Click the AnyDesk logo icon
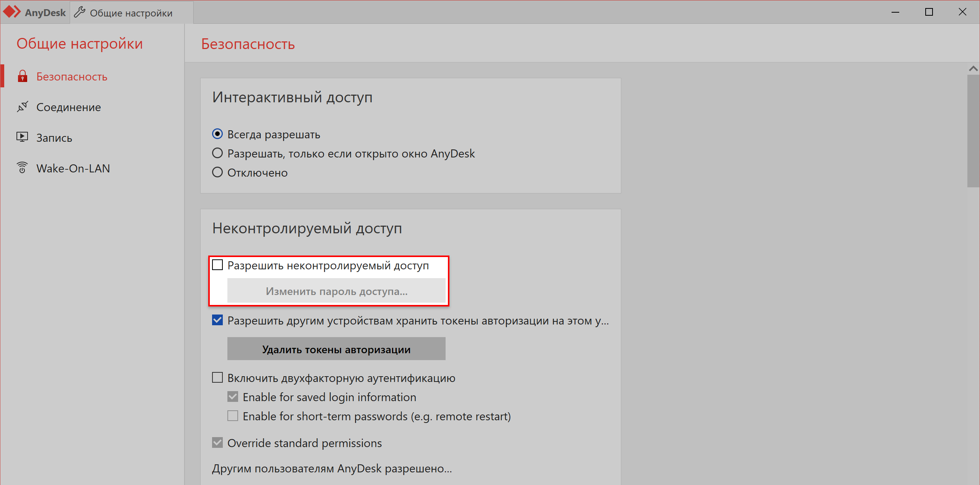This screenshot has width=980, height=485. pos(13,11)
